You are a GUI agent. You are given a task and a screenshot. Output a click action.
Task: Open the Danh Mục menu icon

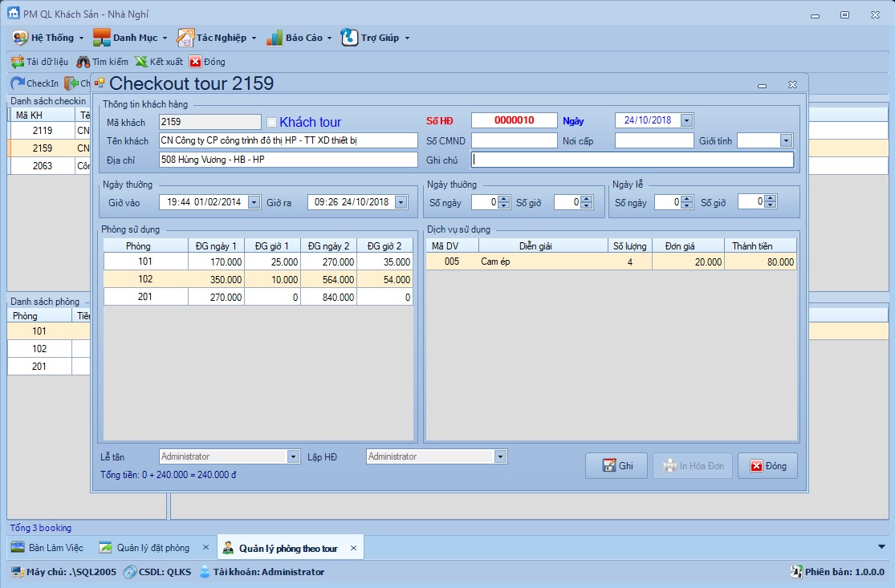point(101,38)
